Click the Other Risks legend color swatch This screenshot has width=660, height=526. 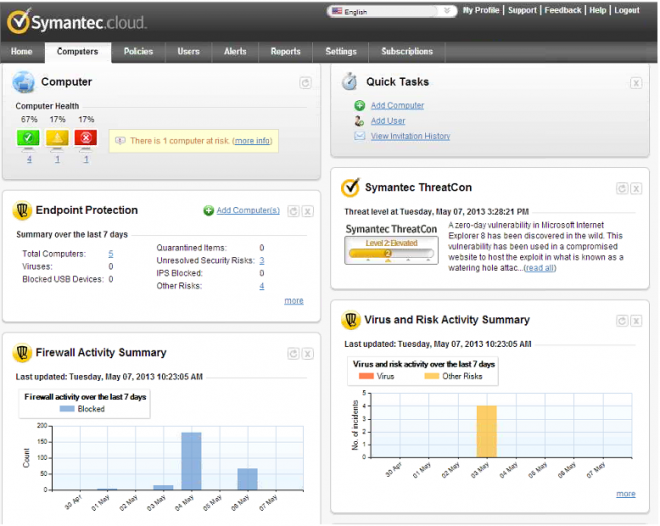pyautogui.click(x=432, y=376)
